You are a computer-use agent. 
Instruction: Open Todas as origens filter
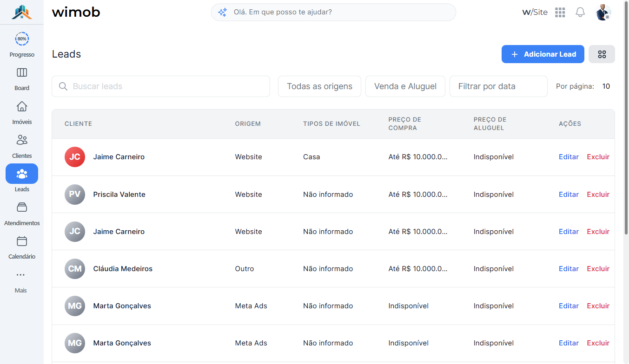point(319,86)
